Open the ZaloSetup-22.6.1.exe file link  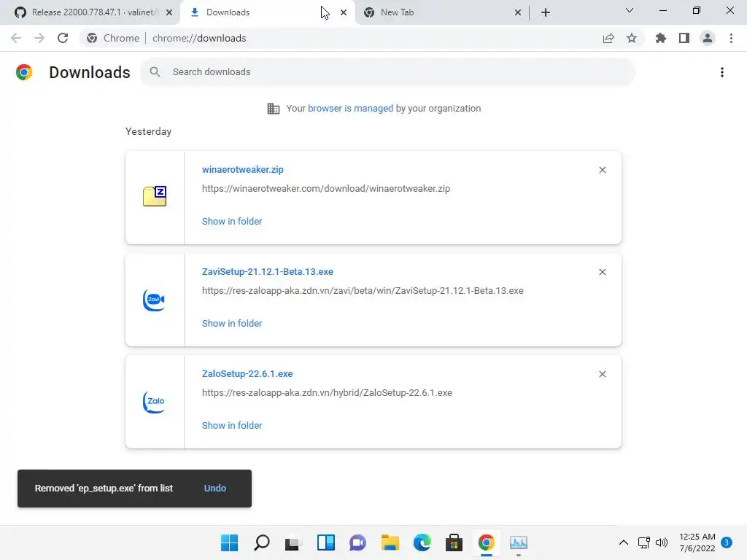click(247, 374)
